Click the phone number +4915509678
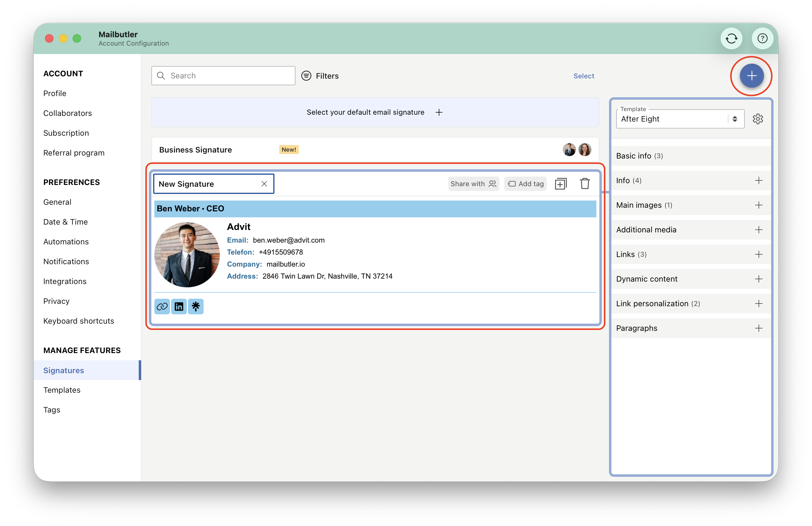The width and height of the screenshot is (812, 526). coord(281,252)
